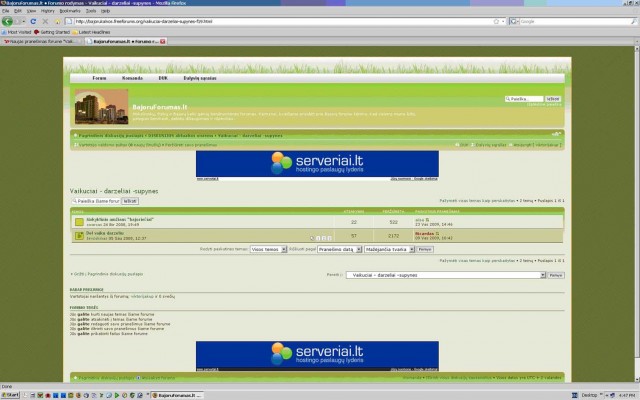Close the BajoruForumas.lt tab with red X

(162, 41)
